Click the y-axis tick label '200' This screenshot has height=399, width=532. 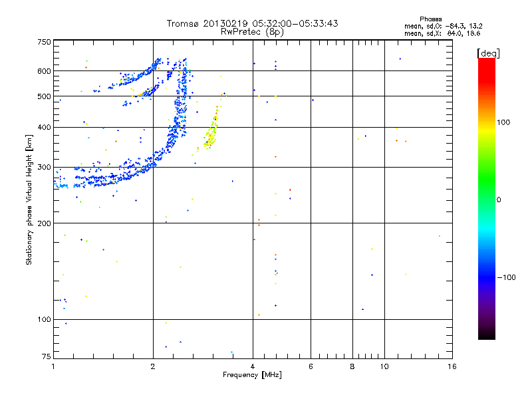44,223
